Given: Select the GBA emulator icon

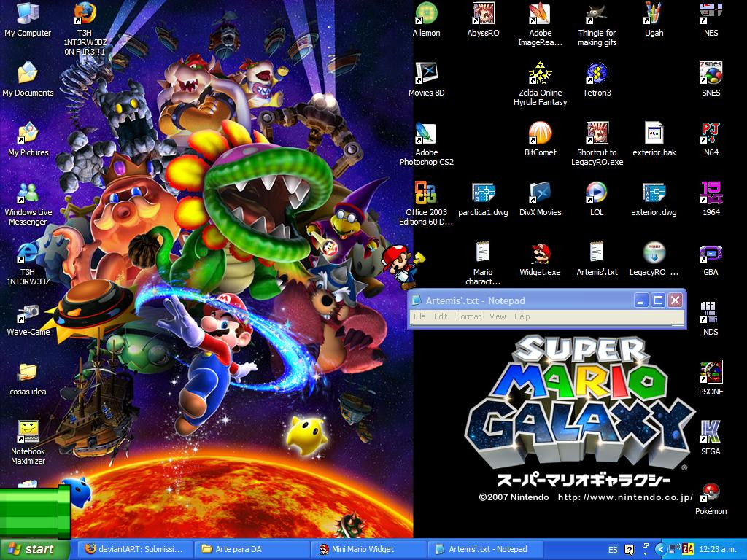Looking at the screenshot, I should 711,253.
